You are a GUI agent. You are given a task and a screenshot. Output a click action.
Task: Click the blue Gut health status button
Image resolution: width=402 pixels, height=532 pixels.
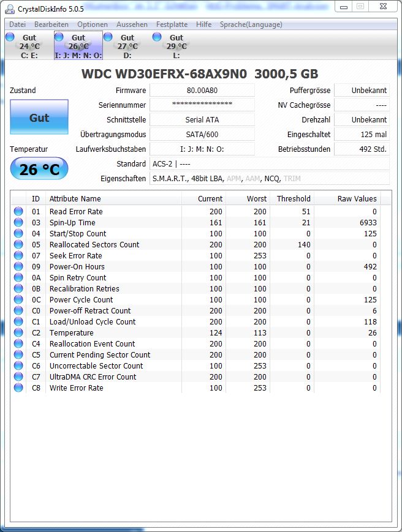[39, 117]
